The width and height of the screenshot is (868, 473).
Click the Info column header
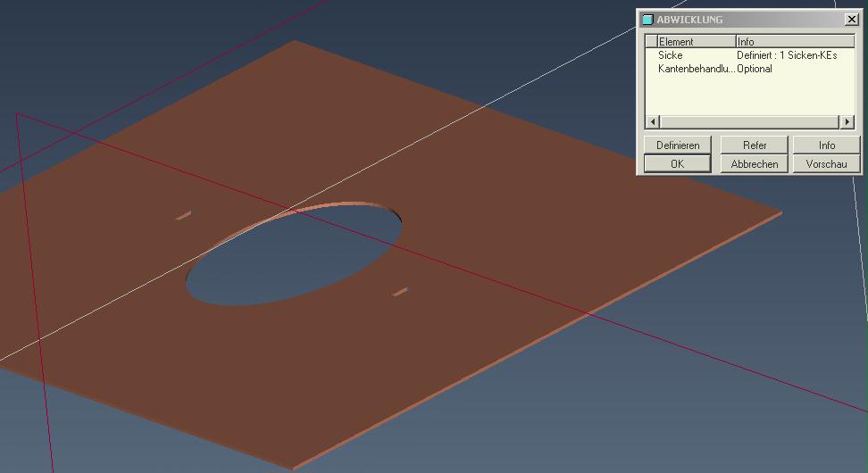(795, 41)
